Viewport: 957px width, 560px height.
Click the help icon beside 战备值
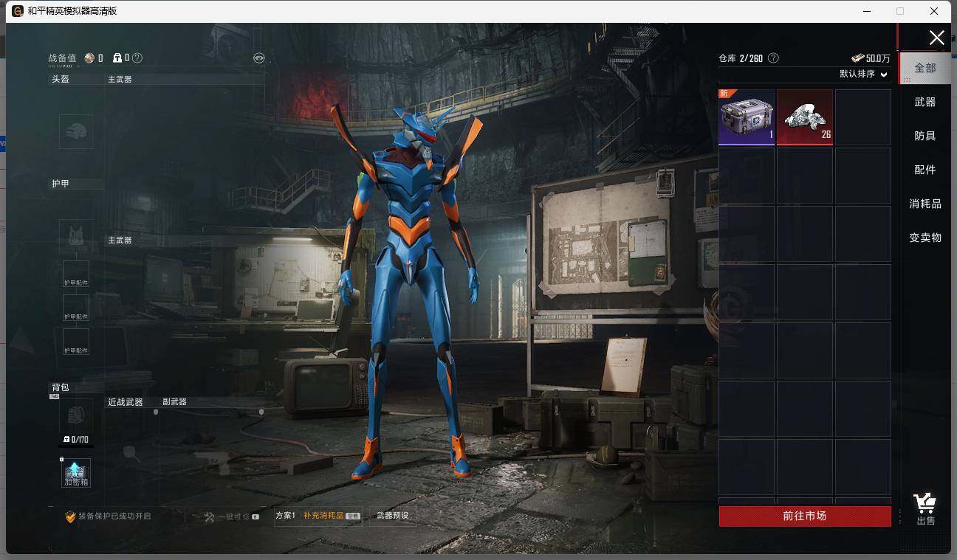[x=137, y=58]
